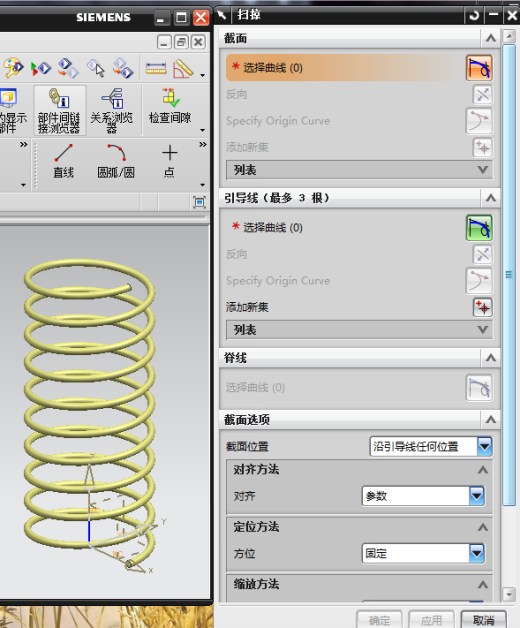This screenshot has width=520, height=628.
Task: Click the section curve selection icon
Action: [479, 68]
